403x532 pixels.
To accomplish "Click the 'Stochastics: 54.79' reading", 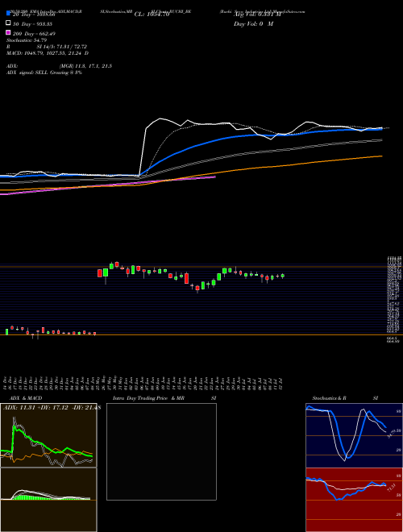I will [x=27, y=40].
